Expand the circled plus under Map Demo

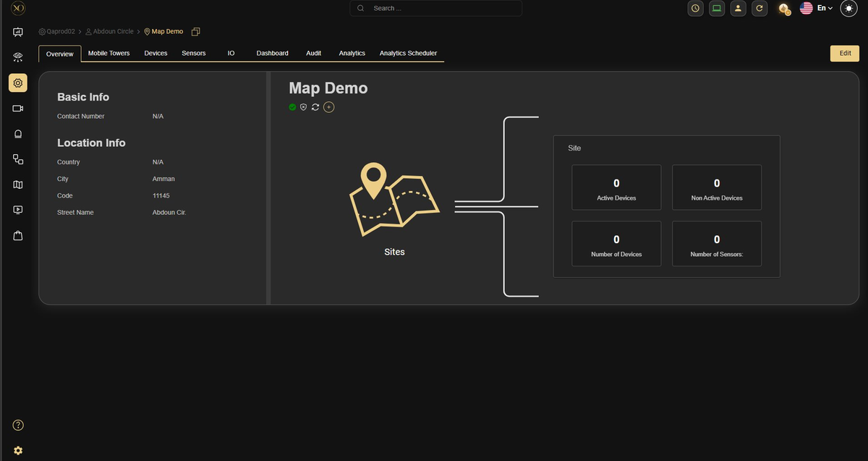(x=328, y=107)
